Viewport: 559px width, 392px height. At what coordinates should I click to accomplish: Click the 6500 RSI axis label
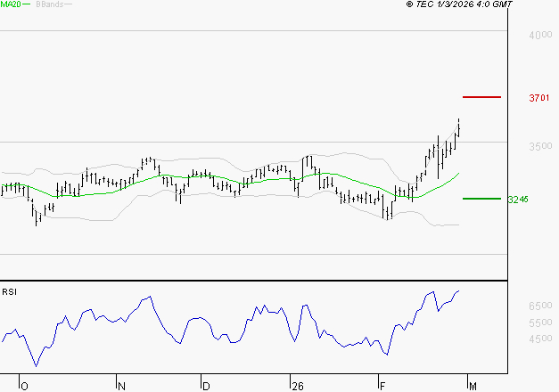coord(540,306)
